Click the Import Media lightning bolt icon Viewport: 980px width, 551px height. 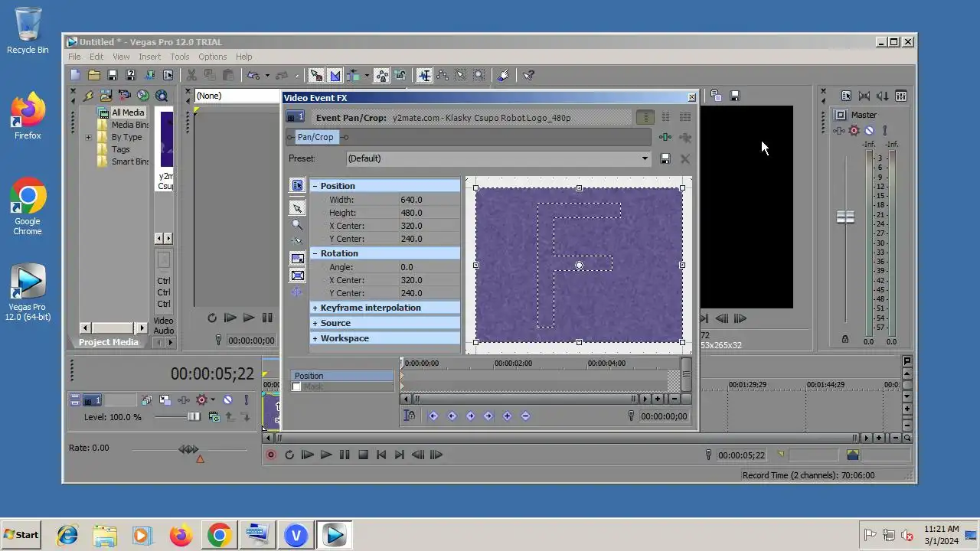[88, 96]
